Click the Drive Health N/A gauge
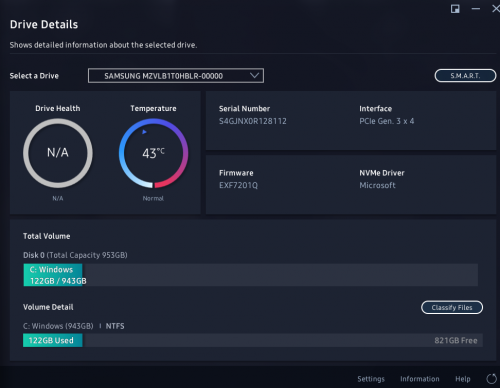Image resolution: width=500 pixels, height=388 pixels. pos(58,153)
